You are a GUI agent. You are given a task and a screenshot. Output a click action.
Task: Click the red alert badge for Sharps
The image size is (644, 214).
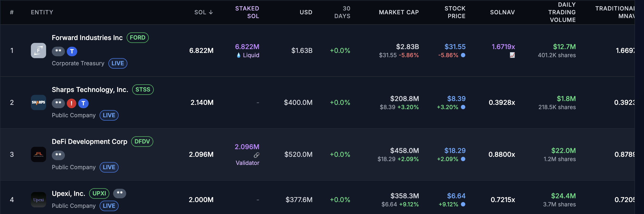72,103
